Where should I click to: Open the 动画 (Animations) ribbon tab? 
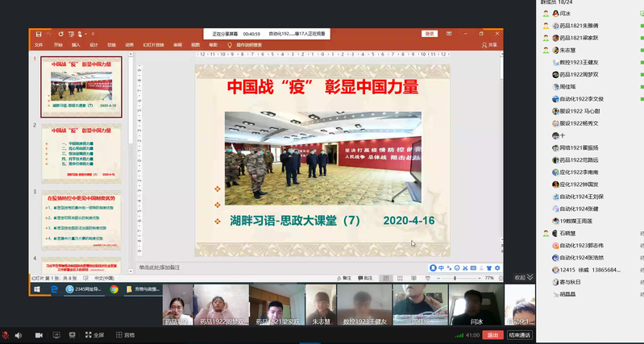[130, 45]
